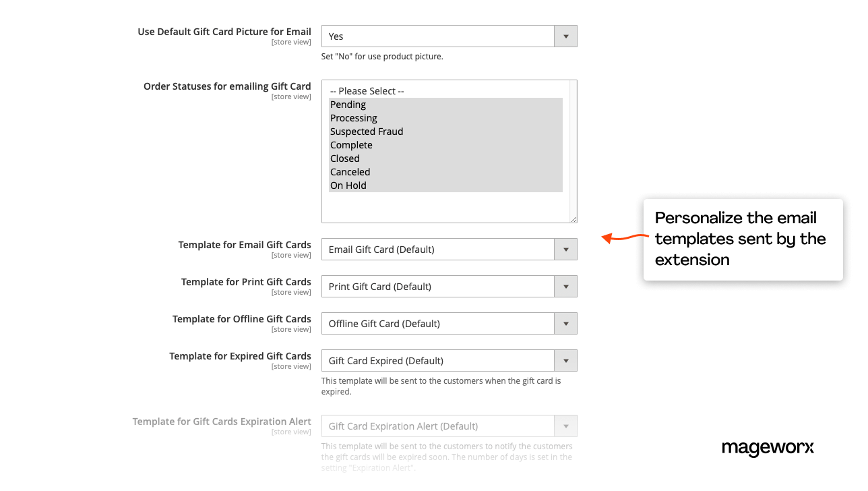Click the arrow on Template for Print Gift Cards
This screenshot has height=491, width=868.
(x=565, y=287)
